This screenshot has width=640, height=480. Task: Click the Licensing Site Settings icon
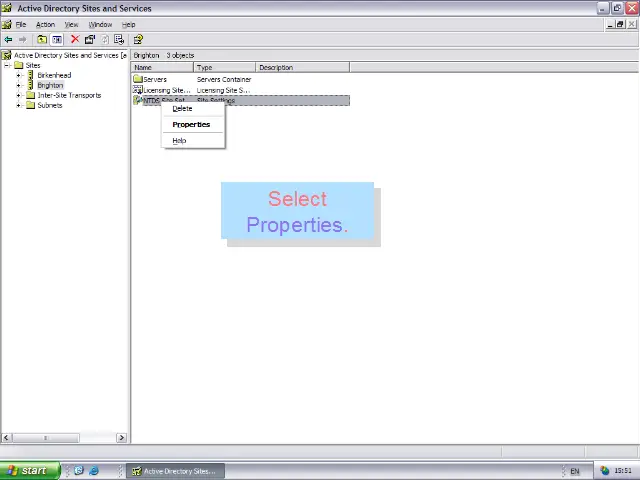138,90
